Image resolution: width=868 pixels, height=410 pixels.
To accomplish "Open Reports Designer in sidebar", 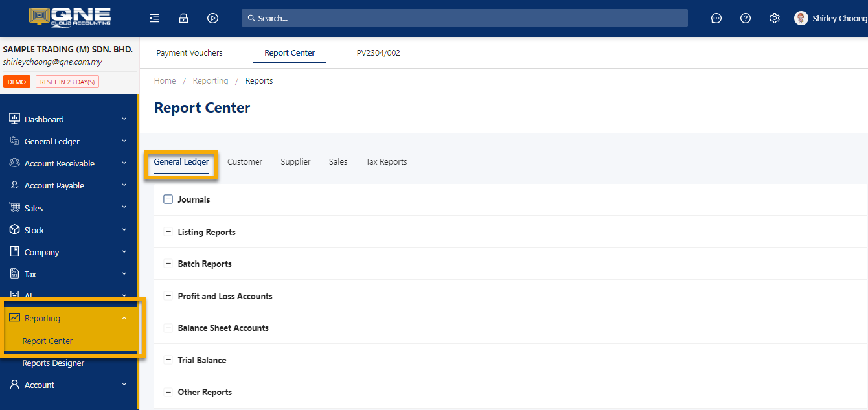I will click(53, 363).
